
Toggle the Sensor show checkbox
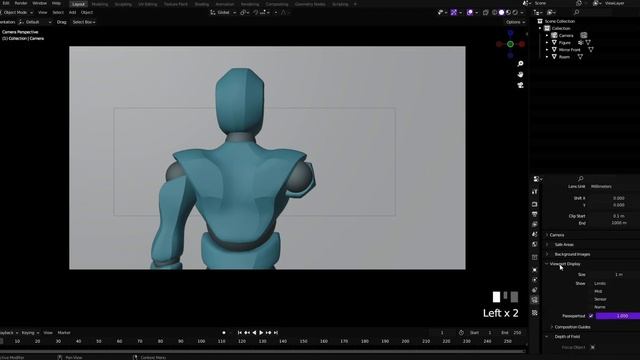[591, 299]
